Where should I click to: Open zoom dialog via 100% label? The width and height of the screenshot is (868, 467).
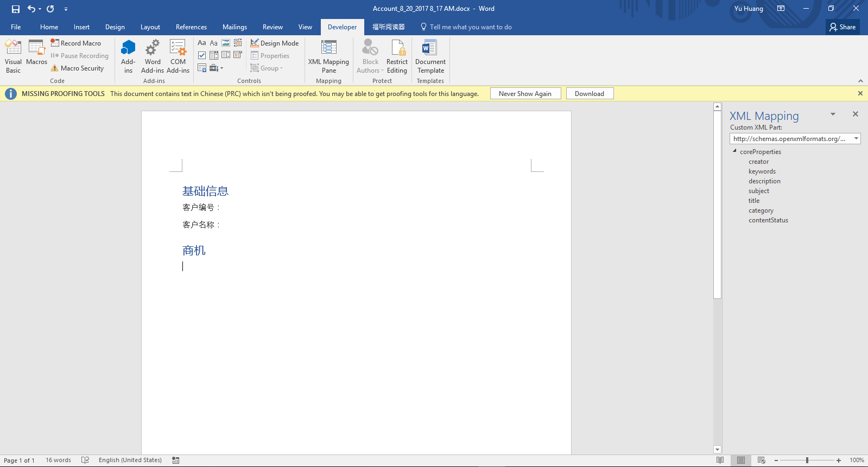click(857, 460)
